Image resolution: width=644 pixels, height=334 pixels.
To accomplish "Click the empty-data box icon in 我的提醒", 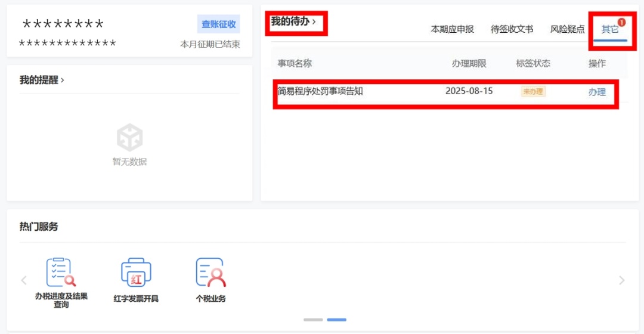I will tap(129, 137).
